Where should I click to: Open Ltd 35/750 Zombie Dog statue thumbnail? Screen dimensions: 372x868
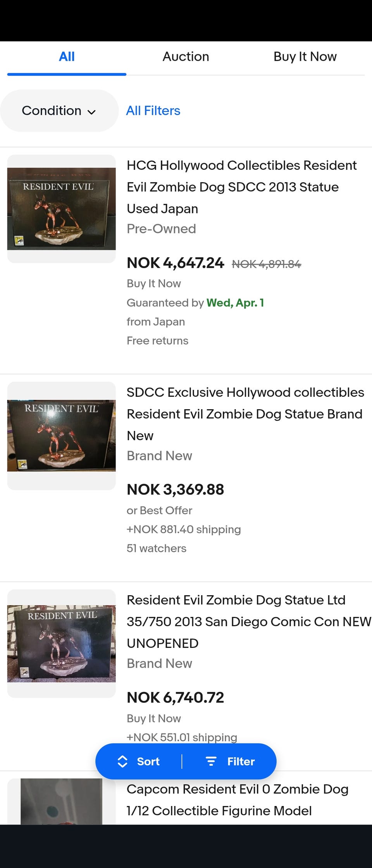coord(62,643)
